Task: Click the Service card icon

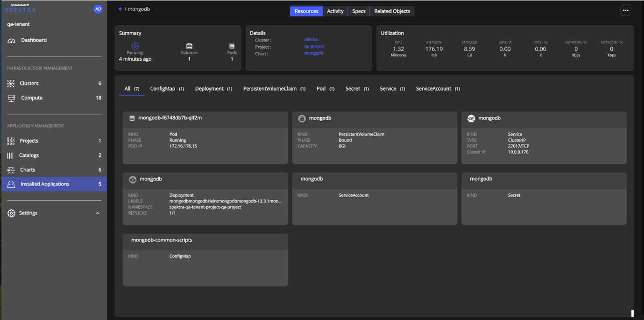Action: pyautogui.click(x=471, y=119)
